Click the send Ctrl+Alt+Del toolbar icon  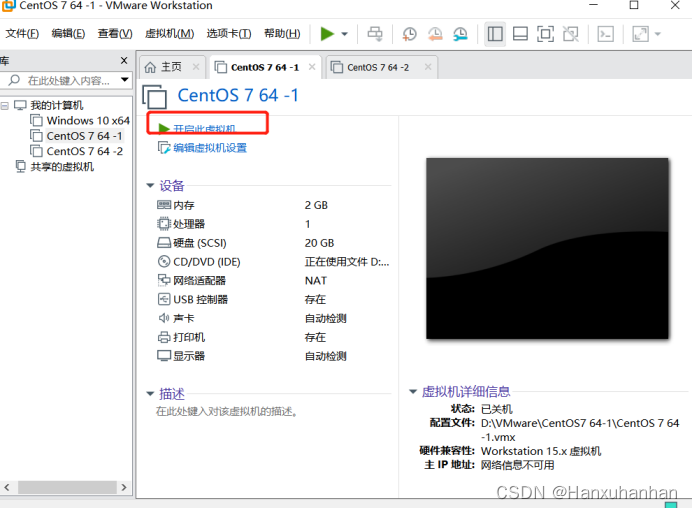tap(375, 34)
